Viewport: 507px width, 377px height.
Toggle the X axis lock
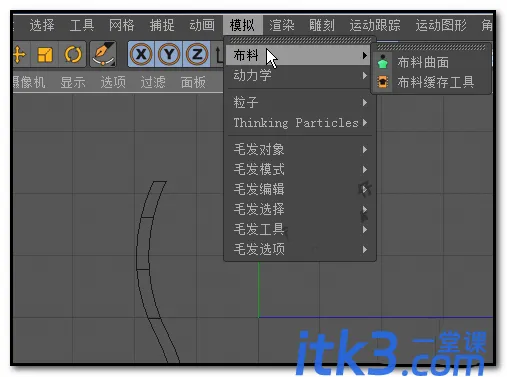point(141,54)
